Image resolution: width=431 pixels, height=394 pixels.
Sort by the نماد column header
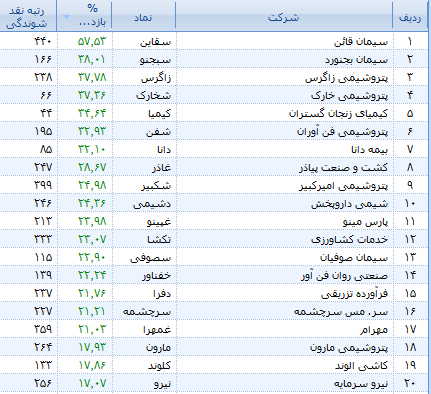[143, 16]
